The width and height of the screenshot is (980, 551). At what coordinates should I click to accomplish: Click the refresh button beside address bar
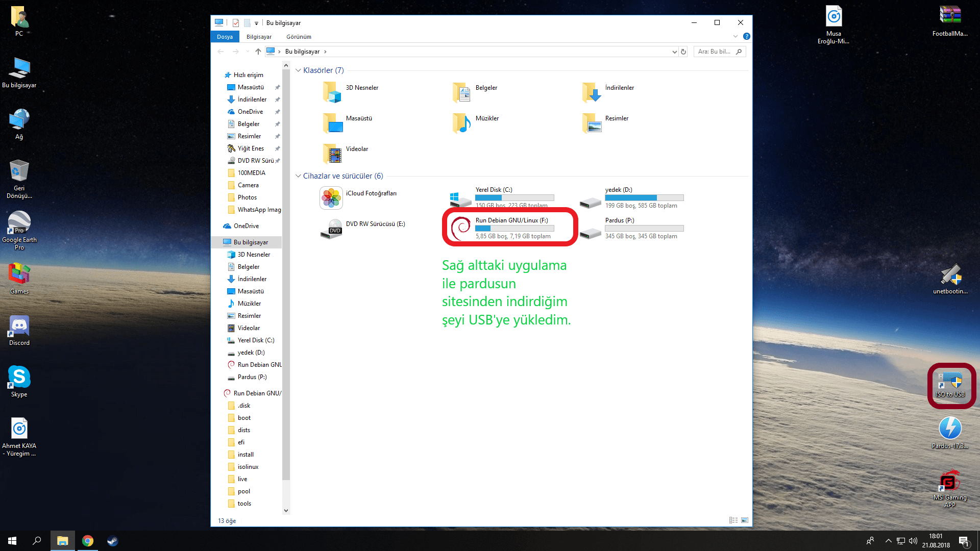coord(683,52)
